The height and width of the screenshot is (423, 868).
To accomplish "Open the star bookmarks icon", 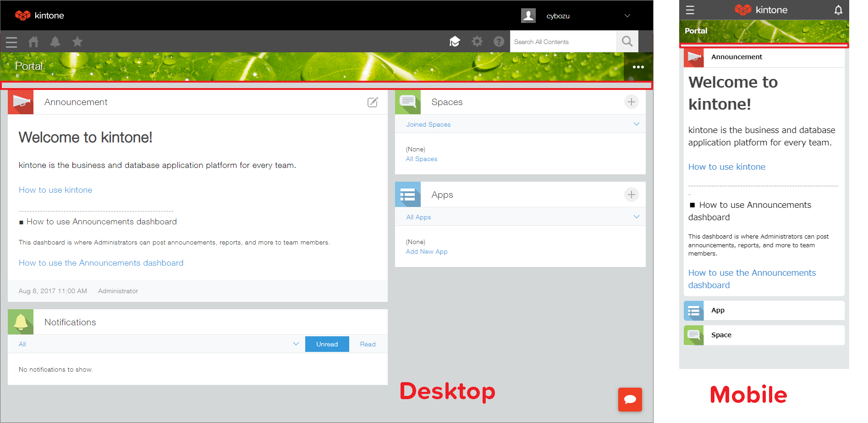I will (x=77, y=42).
